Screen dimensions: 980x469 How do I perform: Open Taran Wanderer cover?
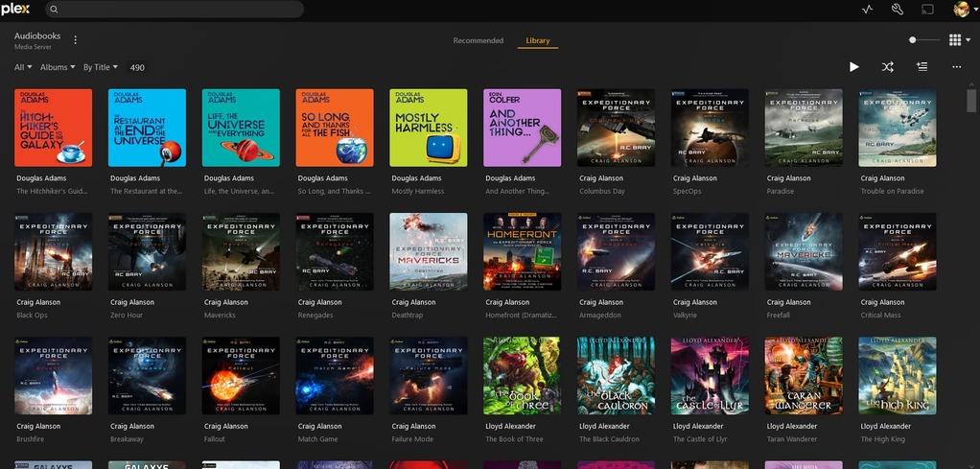pyautogui.click(x=804, y=376)
